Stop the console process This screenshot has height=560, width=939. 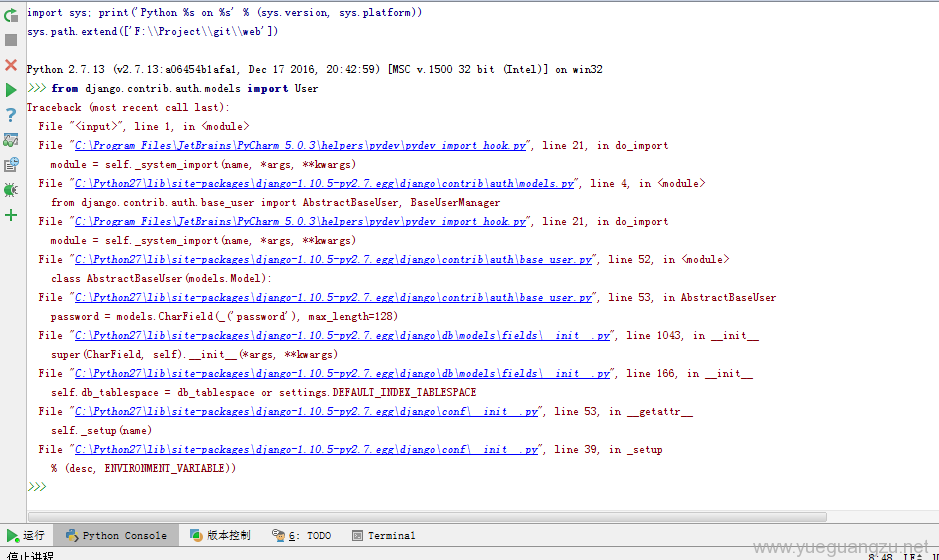[x=11, y=40]
